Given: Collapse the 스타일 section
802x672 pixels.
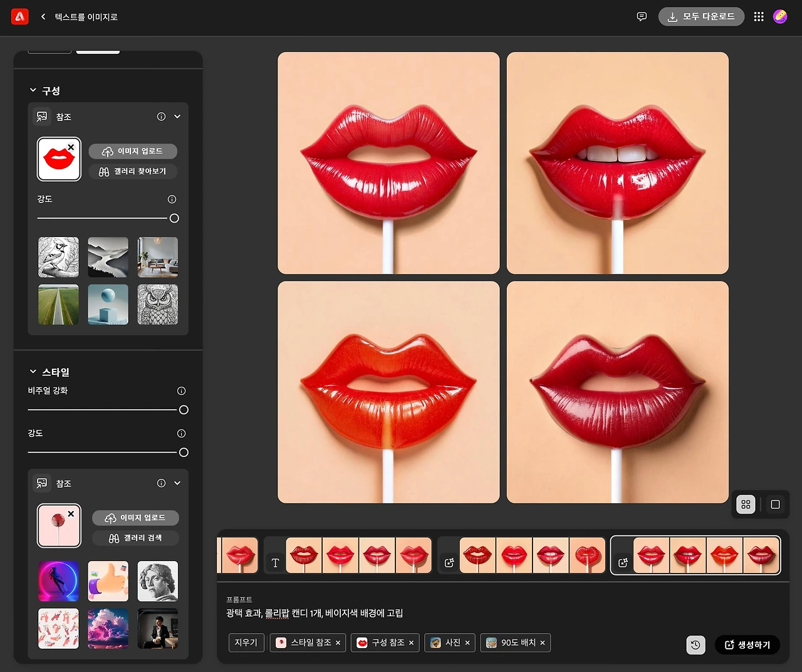Looking at the screenshot, I should [33, 372].
